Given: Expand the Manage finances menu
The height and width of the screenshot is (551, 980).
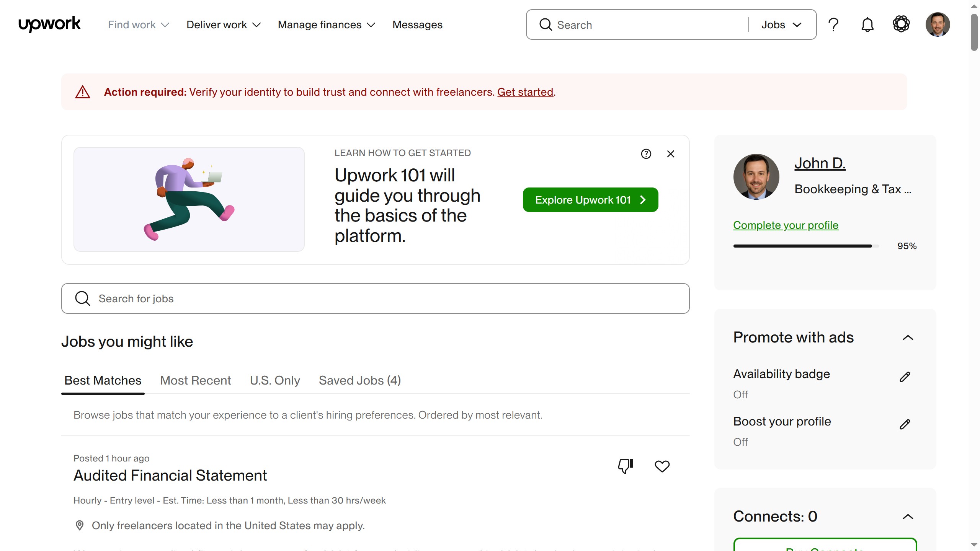Looking at the screenshot, I should coord(327,25).
